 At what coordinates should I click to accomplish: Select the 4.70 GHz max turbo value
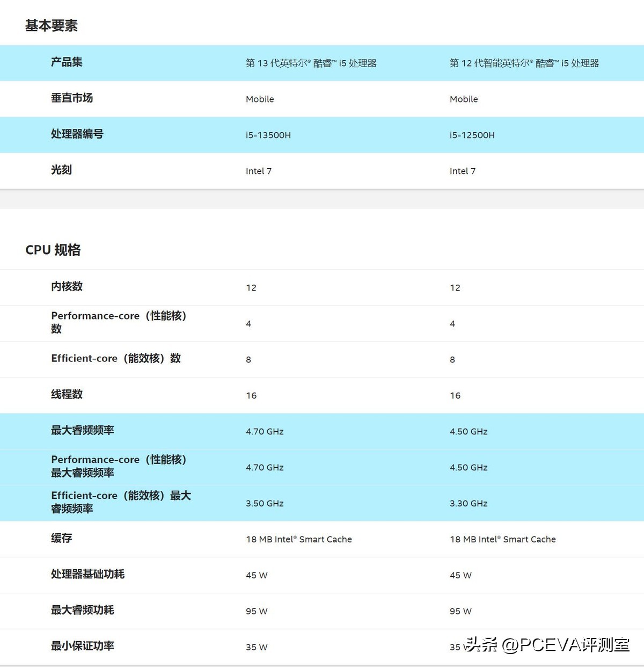tap(265, 431)
